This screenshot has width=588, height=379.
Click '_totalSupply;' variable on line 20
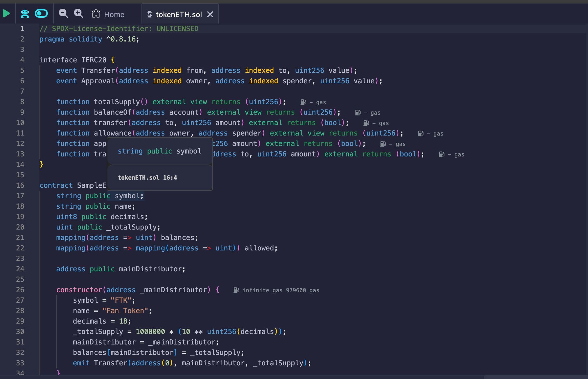133,227
